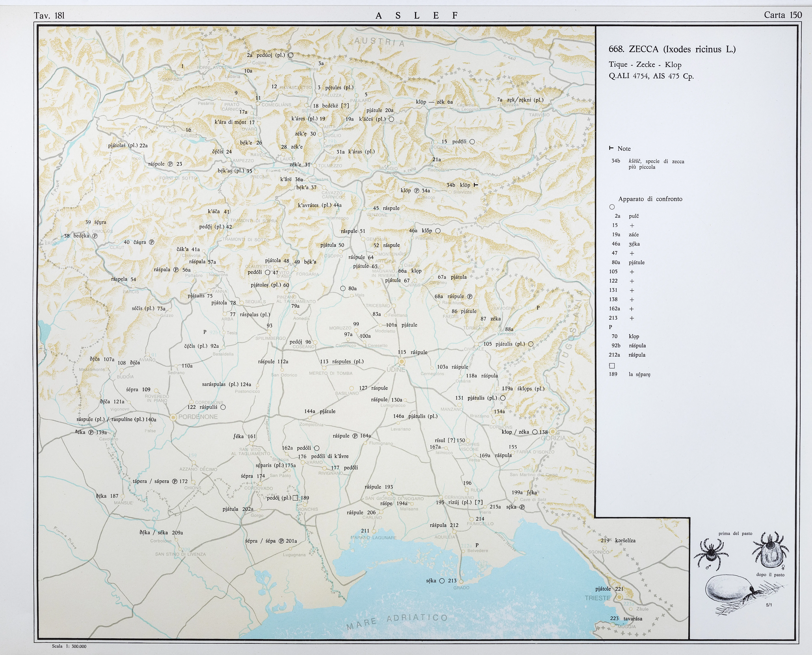The height and width of the screenshot is (655, 812).
Task: Click the Gorizia city marker
Action: pyautogui.click(x=553, y=432)
